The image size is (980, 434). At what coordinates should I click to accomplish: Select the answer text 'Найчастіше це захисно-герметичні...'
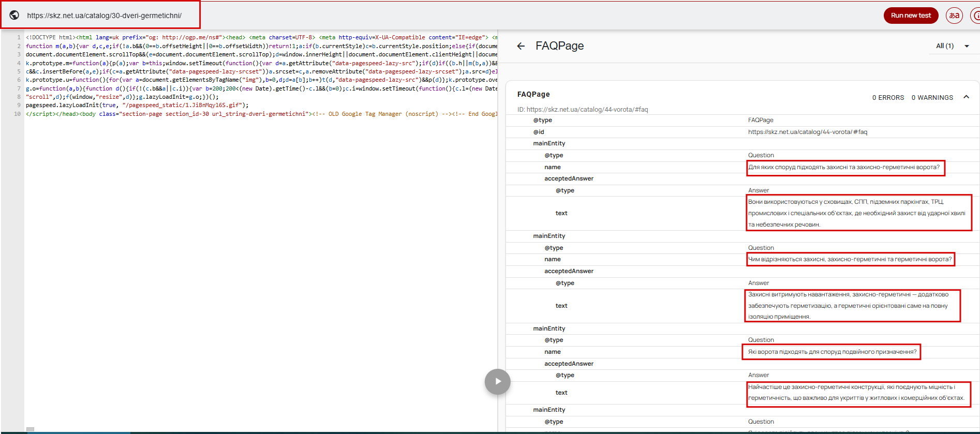[856, 393]
